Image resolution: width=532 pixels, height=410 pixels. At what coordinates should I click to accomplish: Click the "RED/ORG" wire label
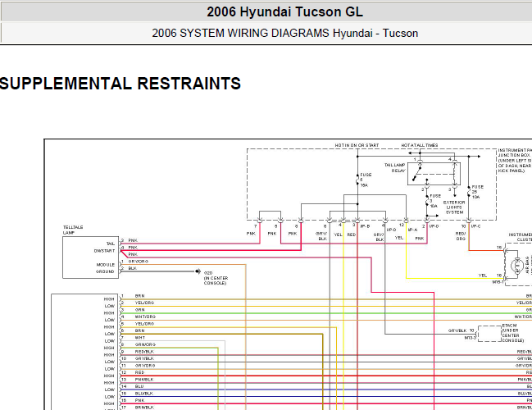tap(461, 236)
